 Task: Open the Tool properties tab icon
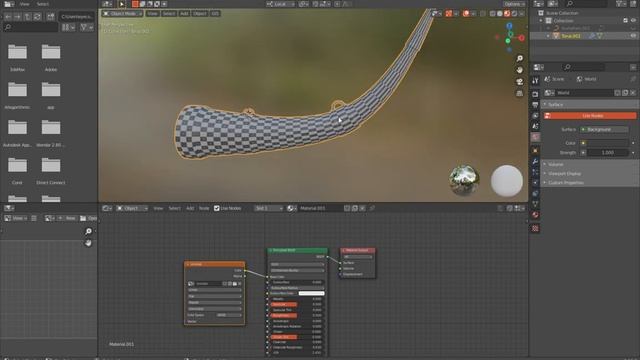click(535, 81)
